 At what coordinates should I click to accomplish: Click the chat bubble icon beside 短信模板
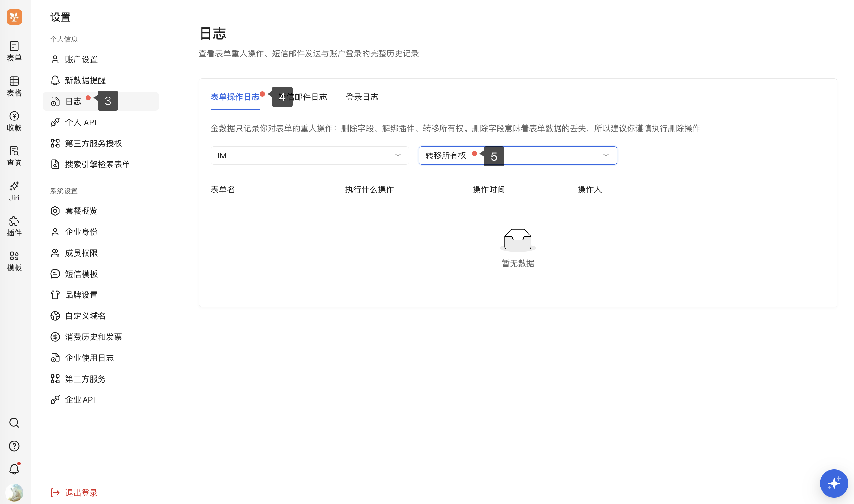click(55, 274)
